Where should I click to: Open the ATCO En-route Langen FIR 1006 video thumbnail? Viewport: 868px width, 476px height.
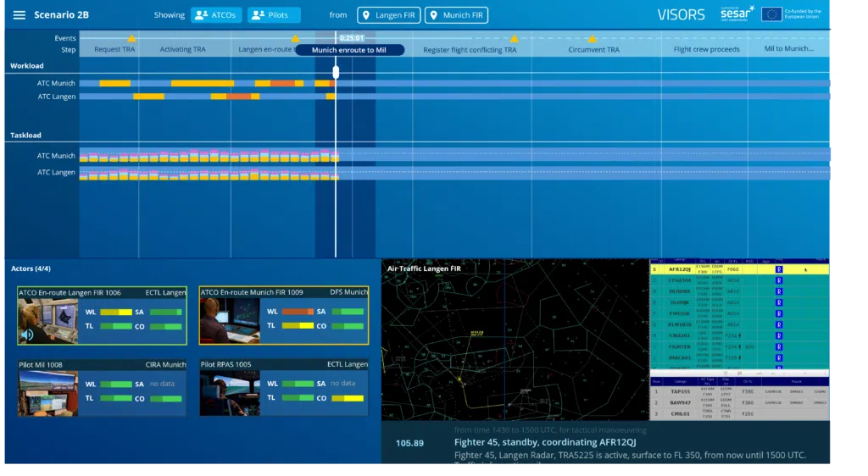tap(47, 321)
